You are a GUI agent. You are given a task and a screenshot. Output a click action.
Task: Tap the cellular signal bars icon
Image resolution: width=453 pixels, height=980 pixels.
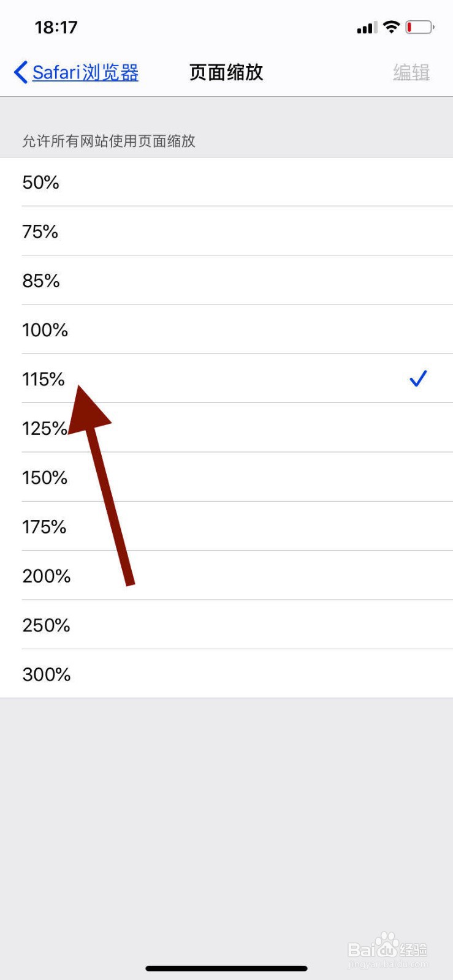pyautogui.click(x=367, y=28)
